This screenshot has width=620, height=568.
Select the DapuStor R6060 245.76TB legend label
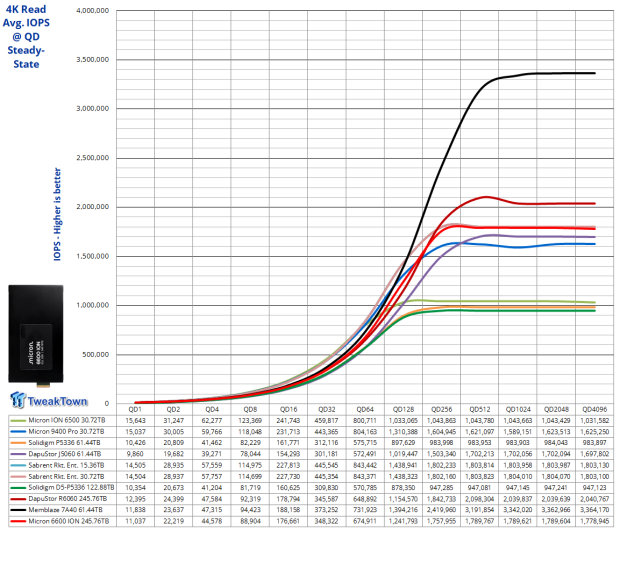click(x=68, y=499)
